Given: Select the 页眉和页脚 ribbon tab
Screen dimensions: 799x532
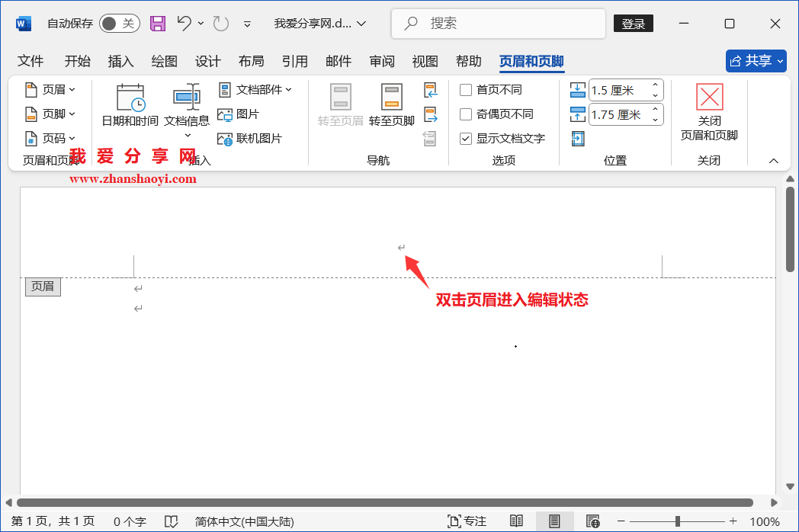Looking at the screenshot, I should coord(531,61).
